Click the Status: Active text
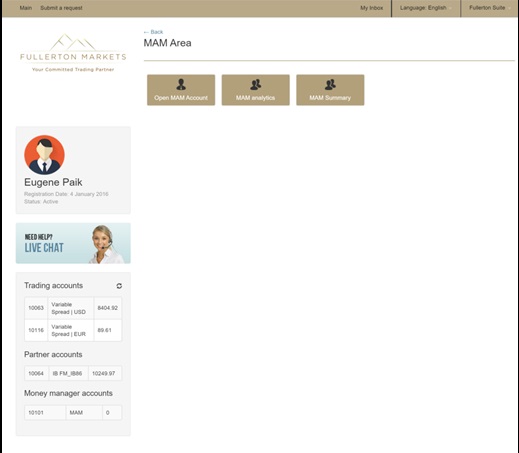The height and width of the screenshot is (453, 519). 41,202
